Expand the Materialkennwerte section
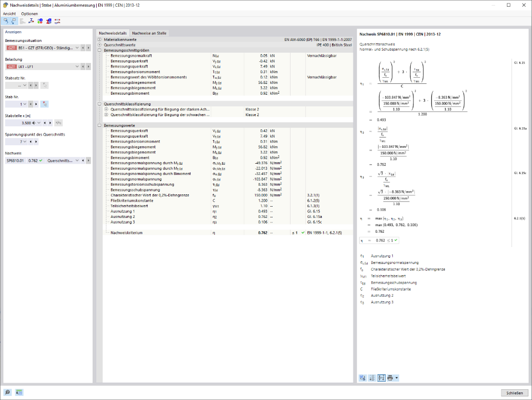The image size is (532, 400). (x=99, y=40)
